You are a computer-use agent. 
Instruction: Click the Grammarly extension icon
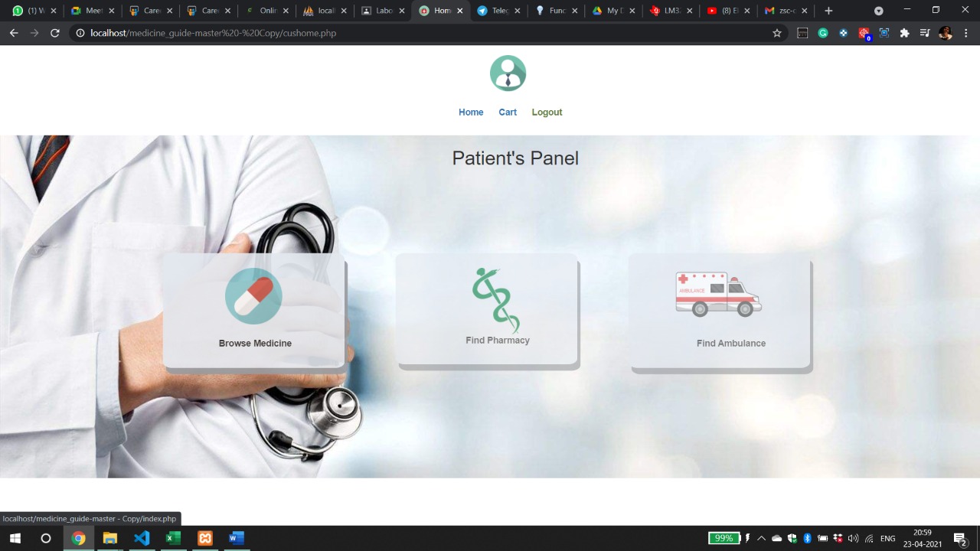[x=823, y=33]
